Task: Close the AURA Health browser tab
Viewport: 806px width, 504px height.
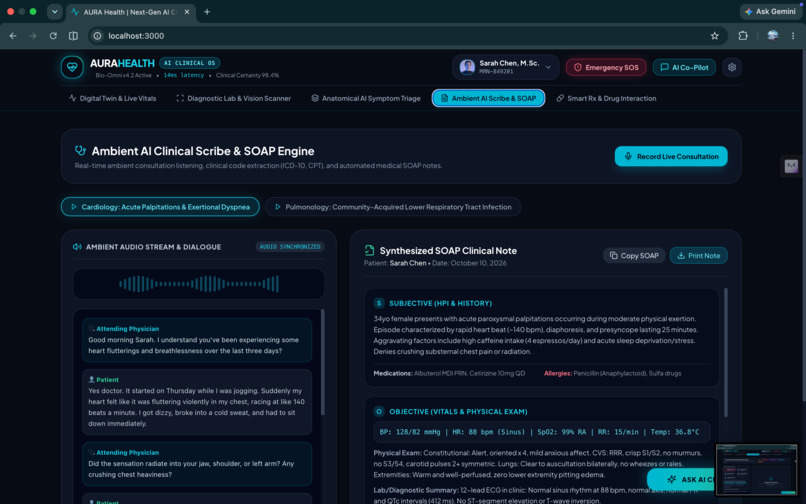Action: click(187, 11)
